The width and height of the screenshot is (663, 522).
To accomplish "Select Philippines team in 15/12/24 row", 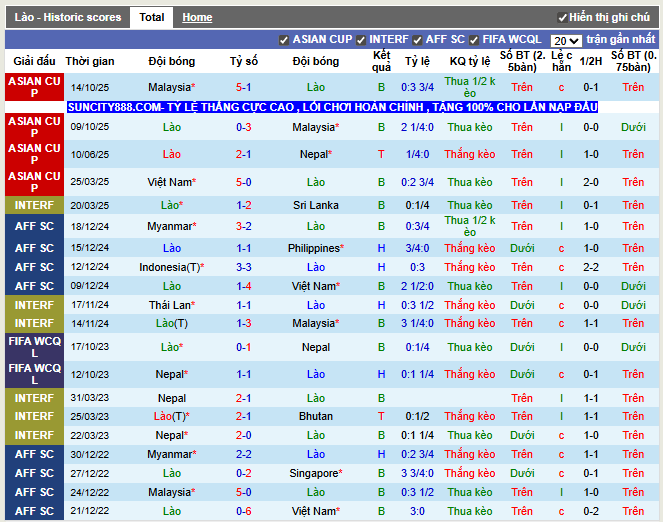I will point(316,248).
